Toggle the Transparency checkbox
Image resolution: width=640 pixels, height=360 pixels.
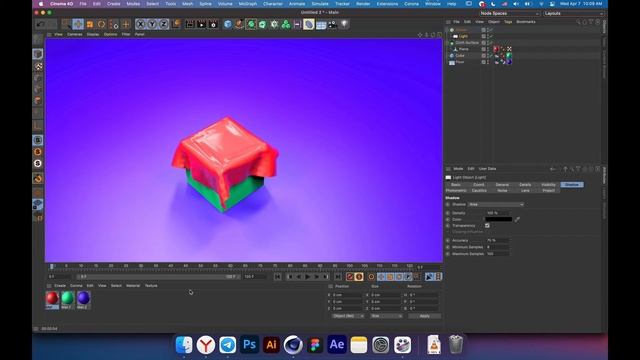(487, 226)
